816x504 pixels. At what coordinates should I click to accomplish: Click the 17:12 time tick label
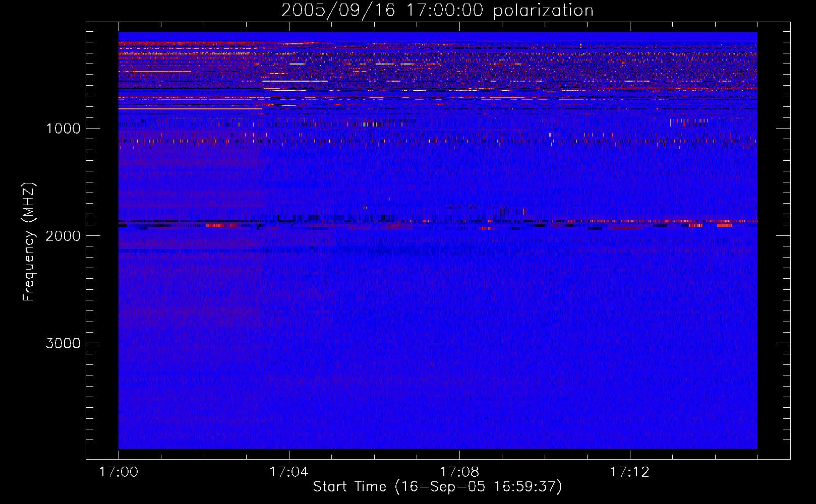click(x=630, y=472)
